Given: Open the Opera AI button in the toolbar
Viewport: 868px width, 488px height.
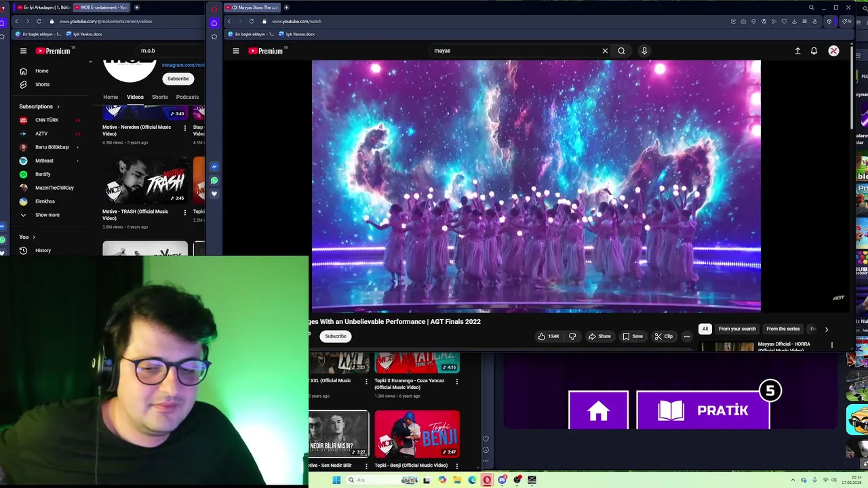Looking at the screenshot, I should [846, 21].
